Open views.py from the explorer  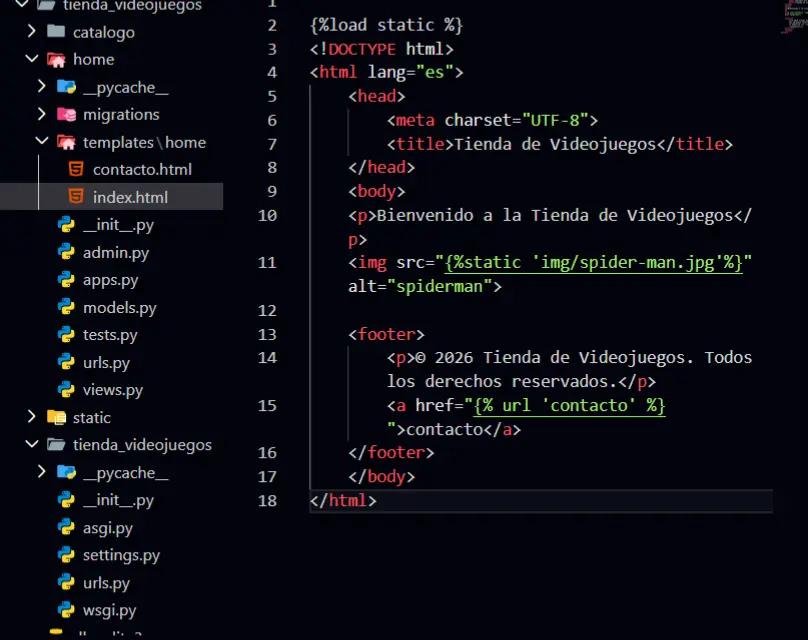[x=113, y=390]
